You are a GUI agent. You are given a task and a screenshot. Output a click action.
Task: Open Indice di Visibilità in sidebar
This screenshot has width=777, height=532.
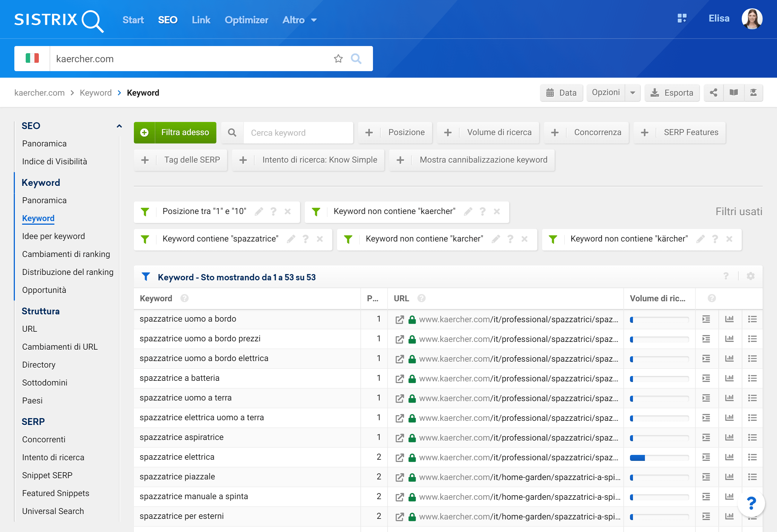54,161
